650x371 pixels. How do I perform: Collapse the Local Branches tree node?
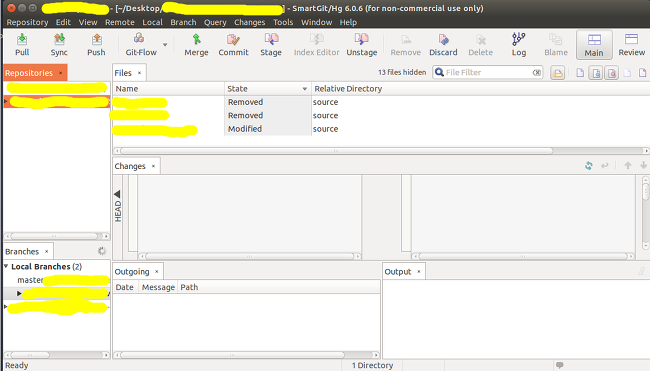pyautogui.click(x=6, y=266)
